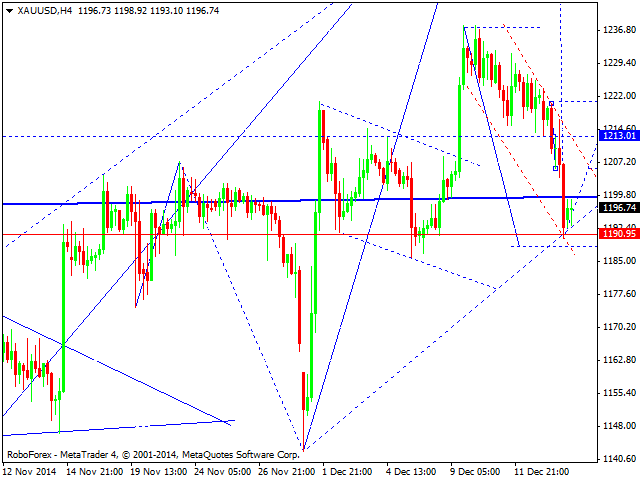Select the red 1190.95 price label
Screen dimensions: 640x480
(619, 233)
